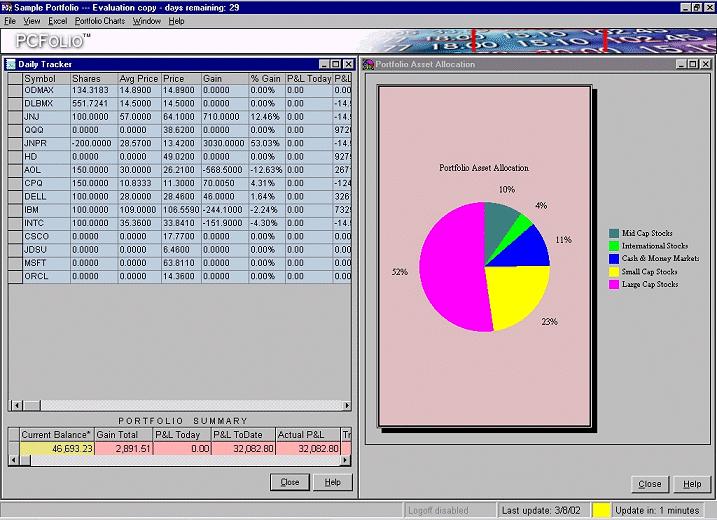The height and width of the screenshot is (520, 717).
Task: Restore the main Sample Portfolio window
Action: point(696,7)
